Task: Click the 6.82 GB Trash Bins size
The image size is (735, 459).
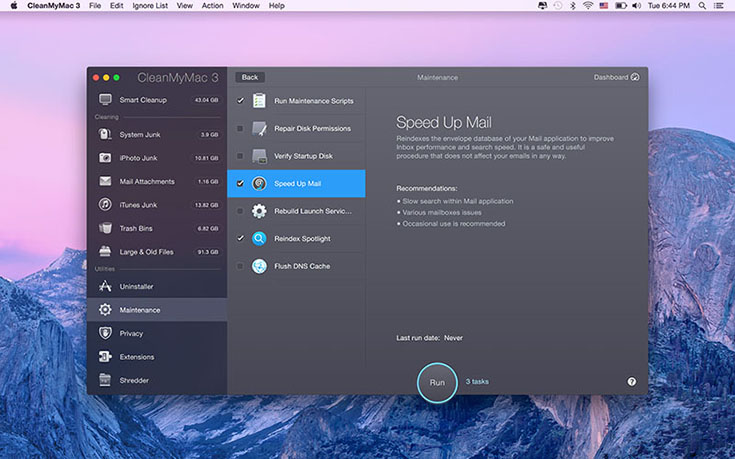Action: [208, 228]
